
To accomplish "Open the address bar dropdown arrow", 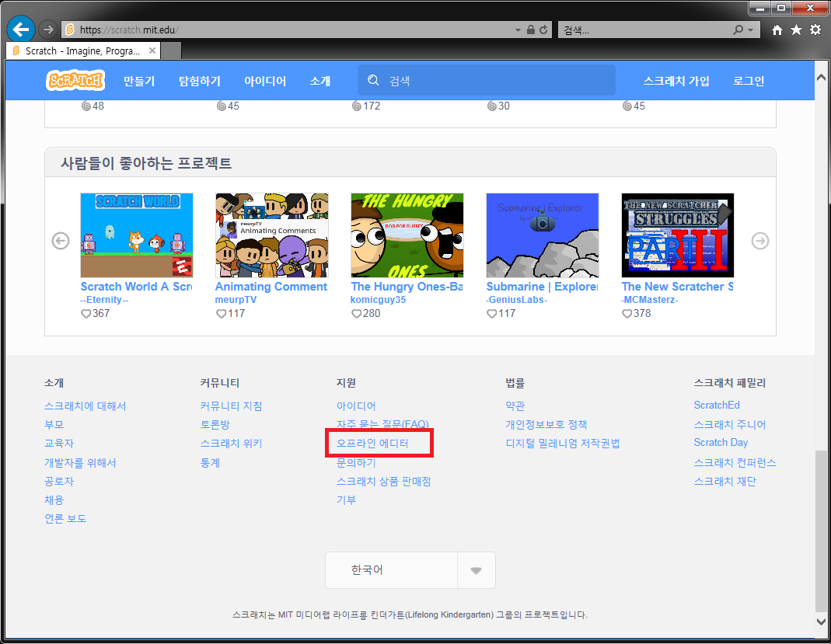I will point(518,30).
